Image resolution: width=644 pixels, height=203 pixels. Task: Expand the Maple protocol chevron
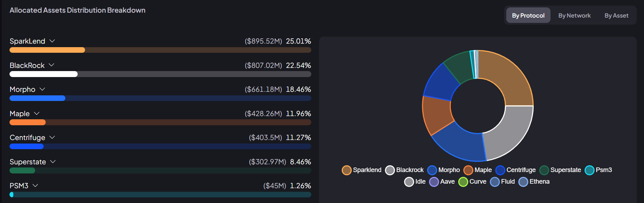coord(37,113)
